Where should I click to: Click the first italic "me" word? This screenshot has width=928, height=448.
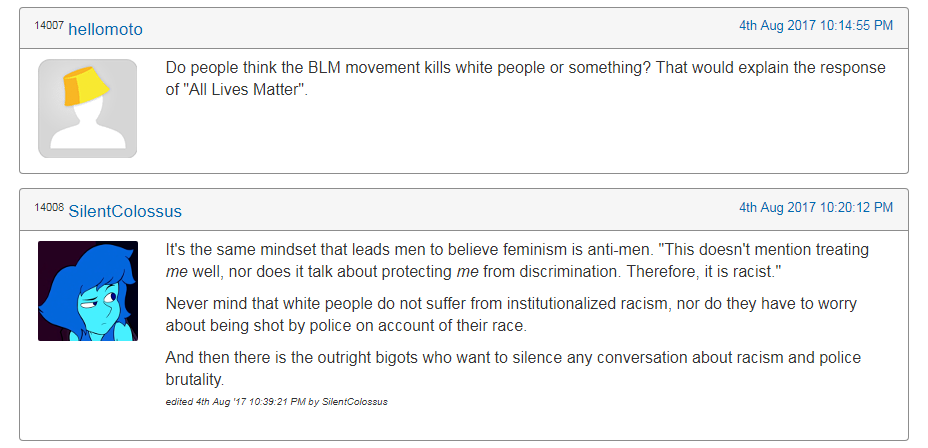[x=176, y=272]
